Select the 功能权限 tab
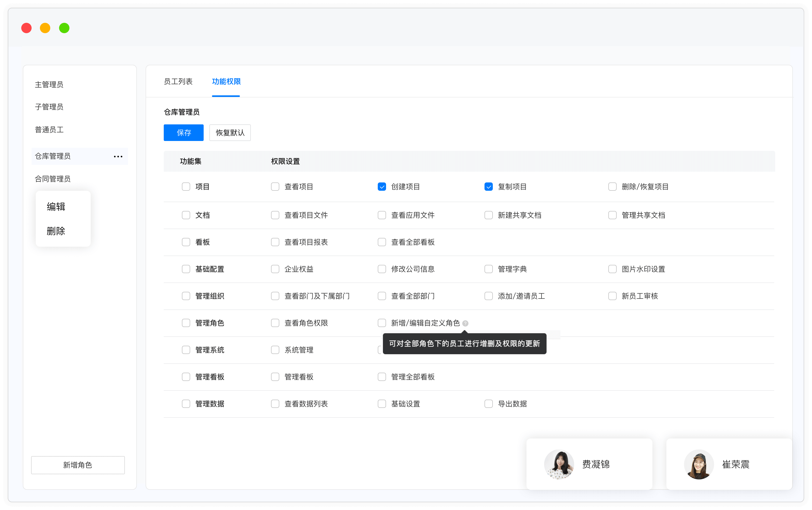 (x=226, y=81)
